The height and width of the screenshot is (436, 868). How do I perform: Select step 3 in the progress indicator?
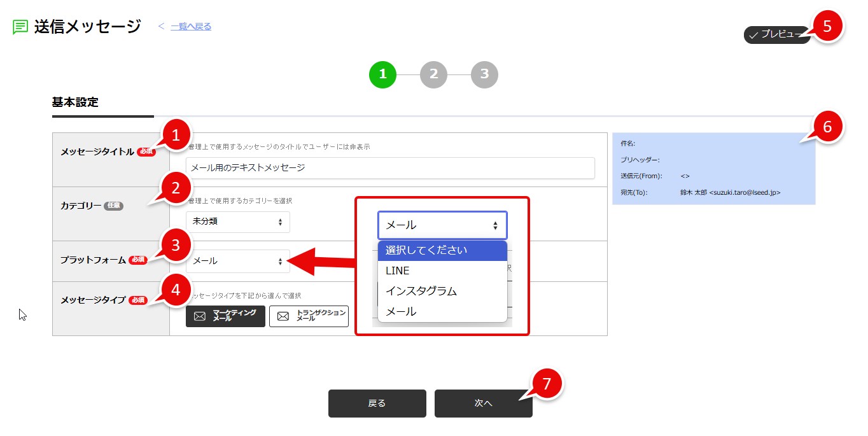pyautogui.click(x=484, y=74)
